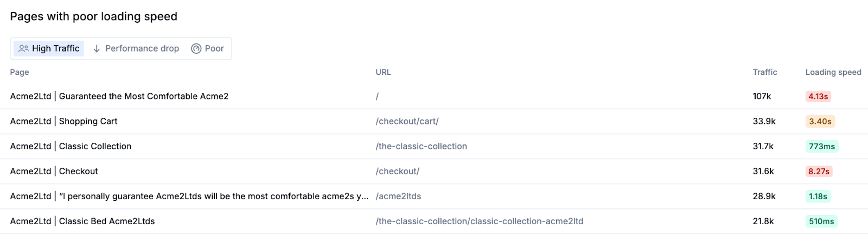Click the orange 3.40s loading speed badge

[x=820, y=121]
